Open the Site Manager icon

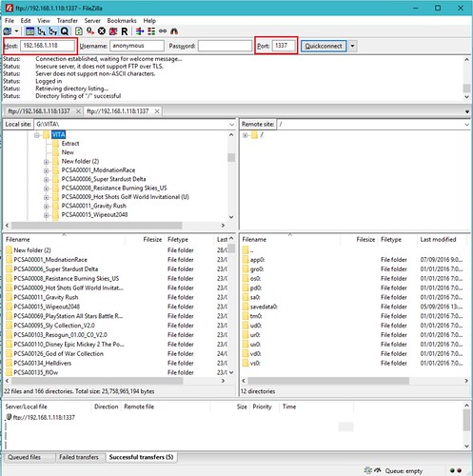8,31
